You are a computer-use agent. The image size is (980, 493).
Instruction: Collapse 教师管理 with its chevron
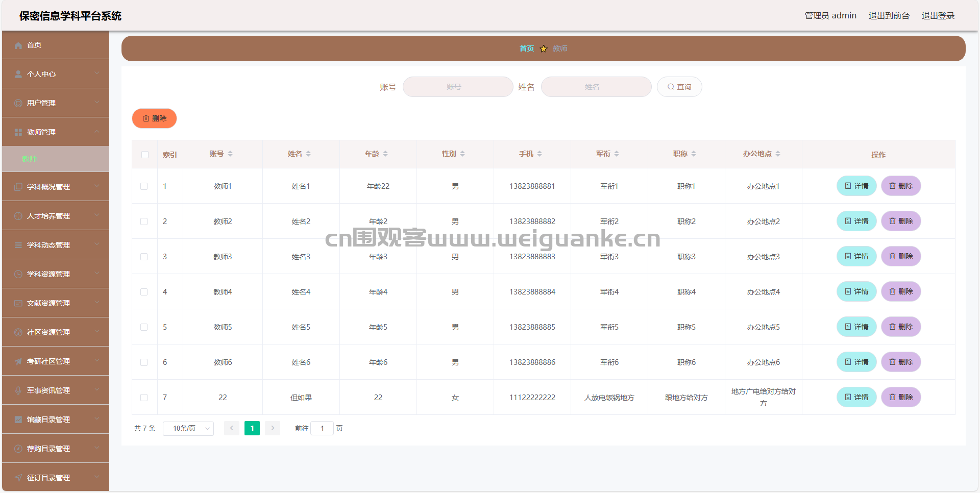[x=97, y=132]
